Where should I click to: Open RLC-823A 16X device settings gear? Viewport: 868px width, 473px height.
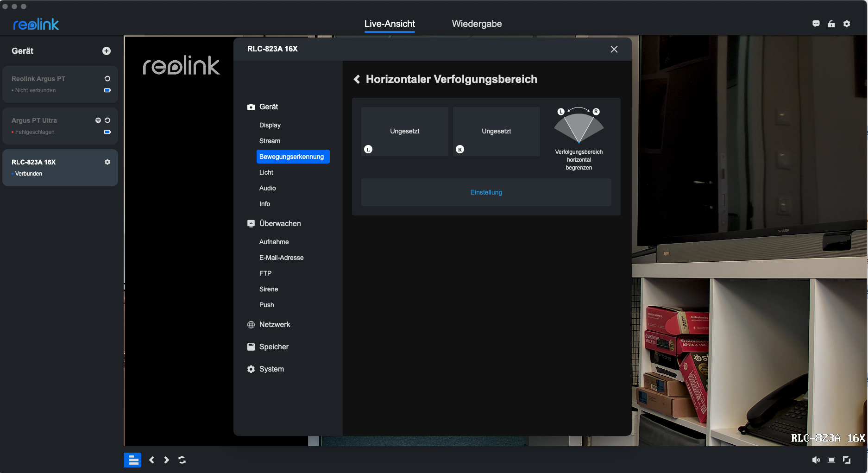(107, 162)
